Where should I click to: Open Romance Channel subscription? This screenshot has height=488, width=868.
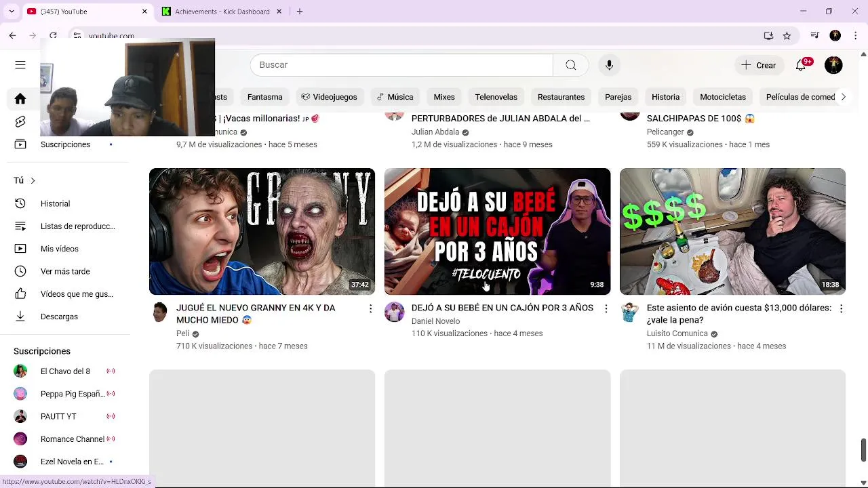(64, 439)
